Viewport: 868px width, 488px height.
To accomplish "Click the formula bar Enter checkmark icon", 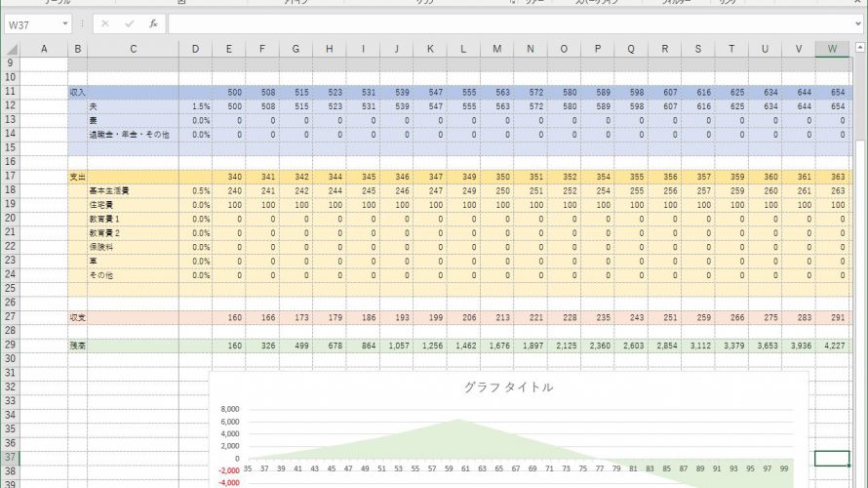I will click(x=129, y=23).
